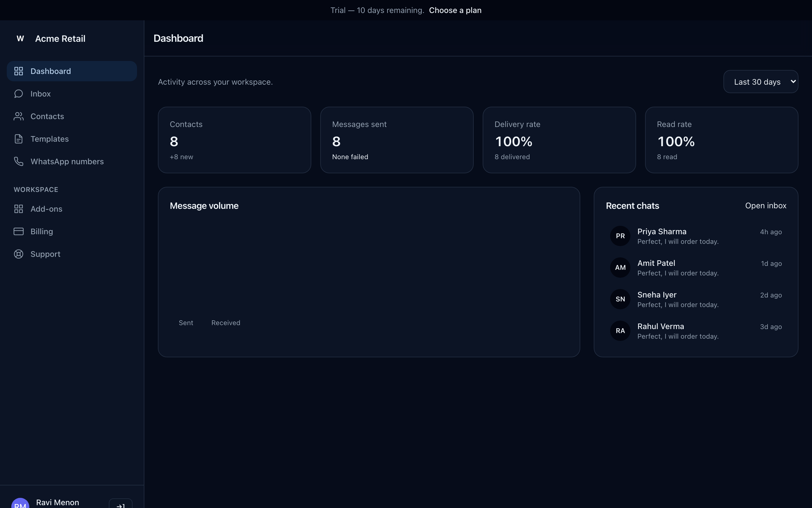Toggle the Received legend in Message volume

pyautogui.click(x=226, y=323)
